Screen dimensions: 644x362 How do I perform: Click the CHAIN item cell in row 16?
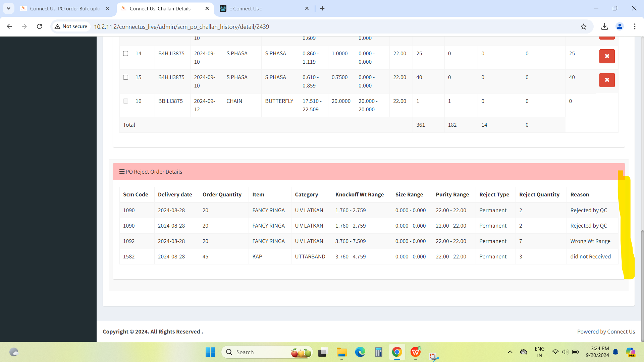click(x=234, y=101)
